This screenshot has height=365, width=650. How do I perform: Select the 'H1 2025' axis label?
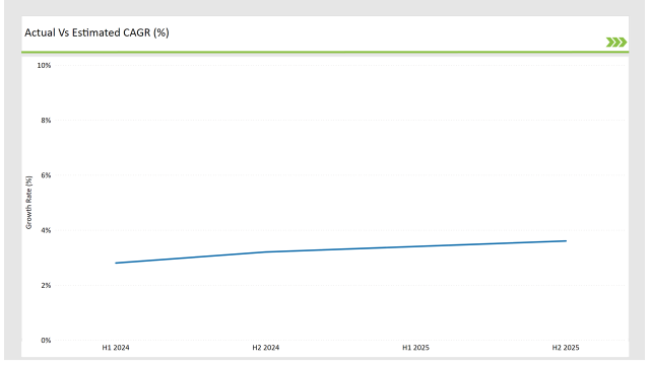[x=416, y=348]
